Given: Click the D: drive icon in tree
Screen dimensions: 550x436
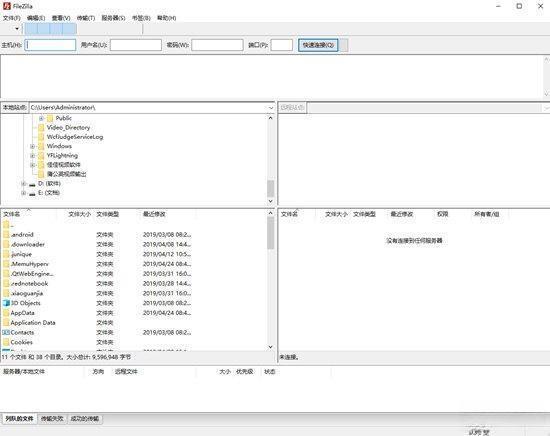Looking at the screenshot, I should [32, 184].
